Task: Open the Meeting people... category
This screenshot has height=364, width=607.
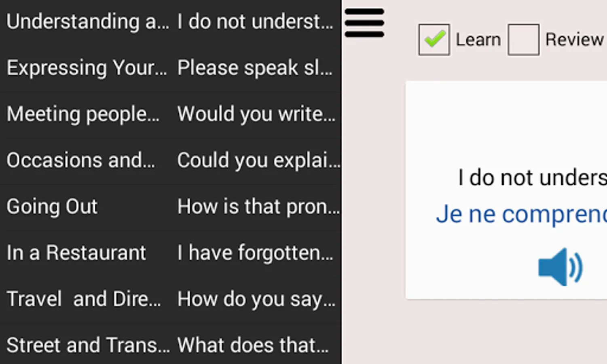Action: click(83, 114)
